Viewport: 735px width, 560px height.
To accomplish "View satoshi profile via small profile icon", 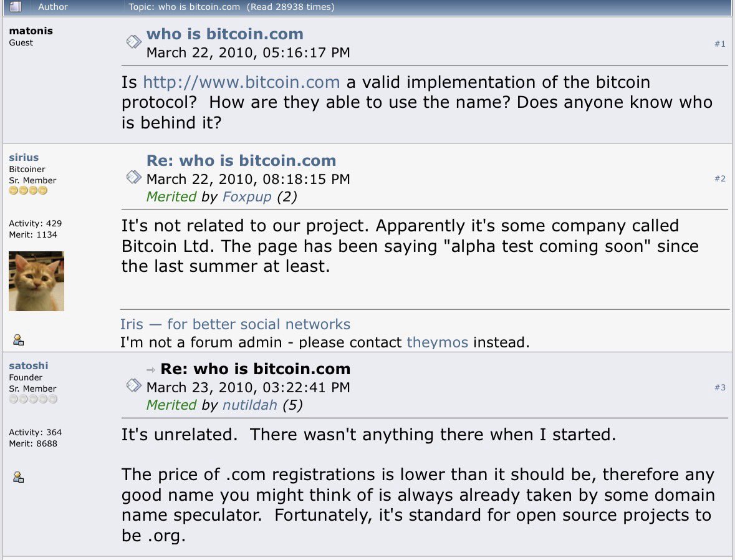I will 18,477.
